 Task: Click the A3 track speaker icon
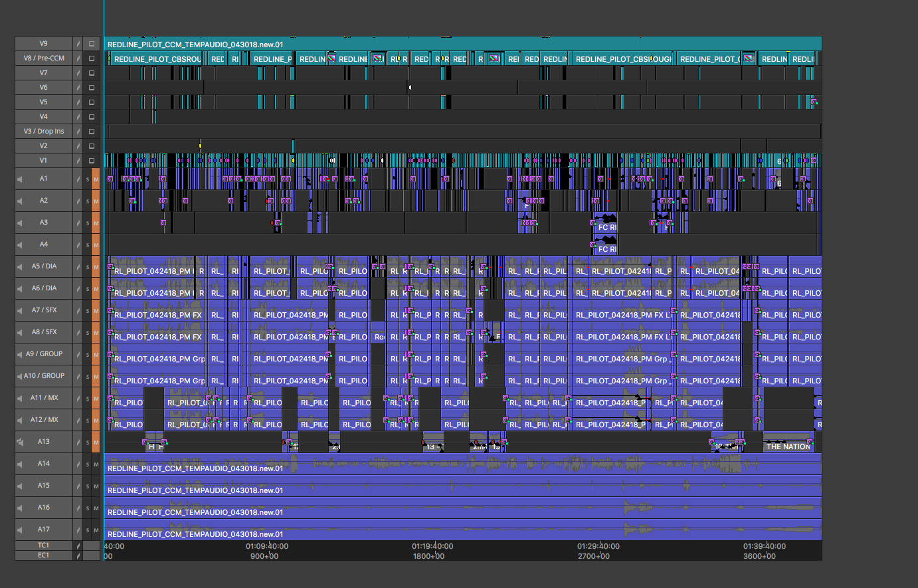point(19,223)
